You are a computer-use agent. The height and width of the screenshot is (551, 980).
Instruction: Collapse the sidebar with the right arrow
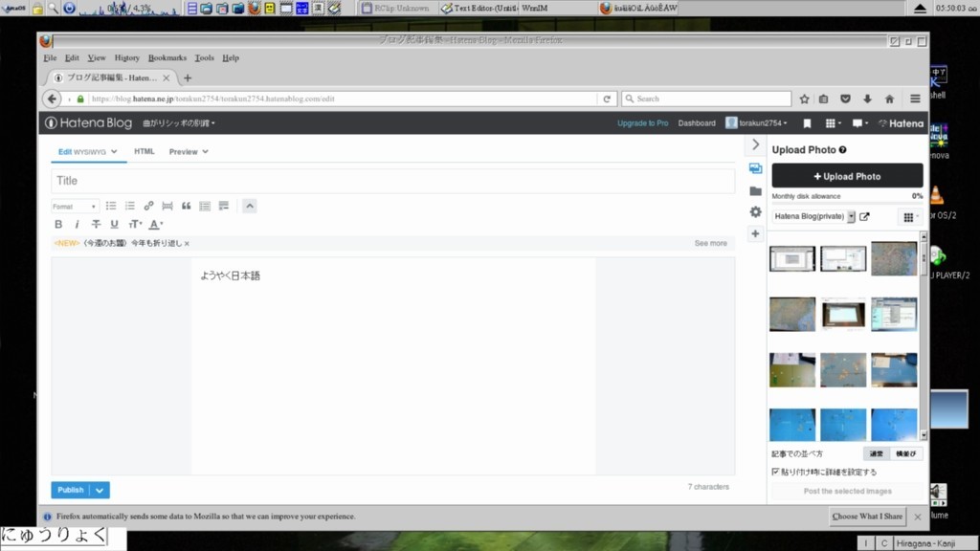pos(756,145)
